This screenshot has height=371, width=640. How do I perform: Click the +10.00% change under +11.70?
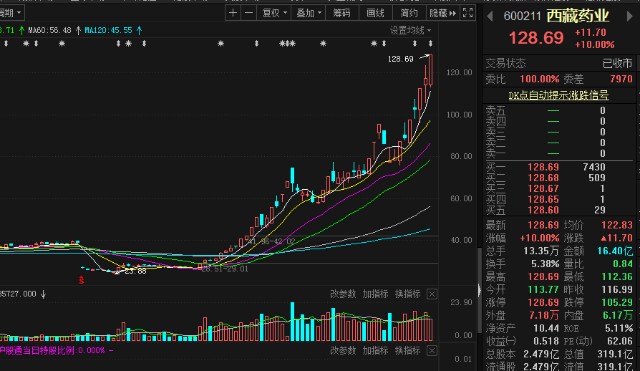pos(594,44)
